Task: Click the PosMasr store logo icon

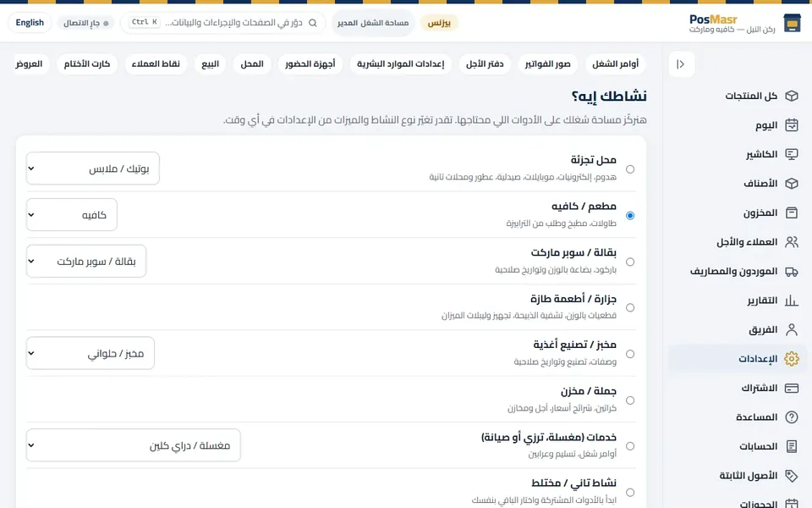Action: click(792, 23)
